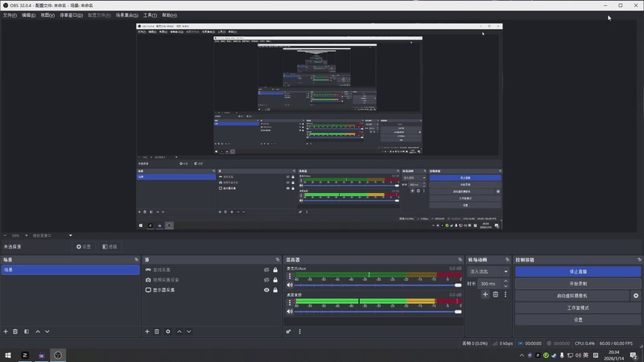Viewport: 644px width, 362px height.
Task: Click the 开始录制 start recording button
Action: (578, 284)
